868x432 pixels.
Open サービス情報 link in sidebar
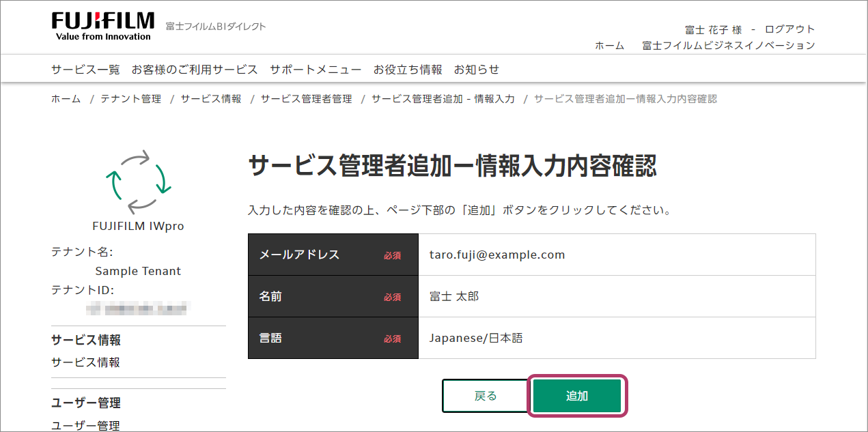85,362
